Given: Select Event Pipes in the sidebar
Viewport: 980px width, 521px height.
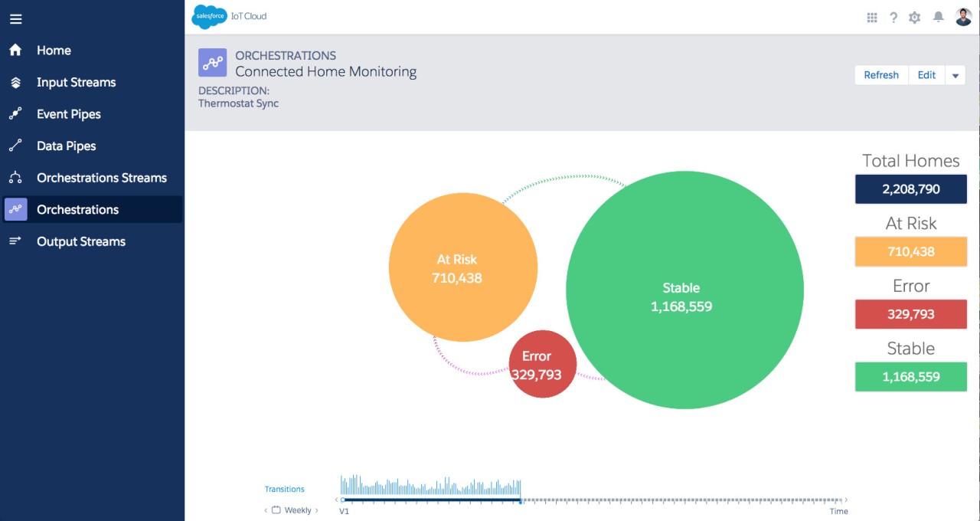Looking at the screenshot, I should tap(69, 114).
